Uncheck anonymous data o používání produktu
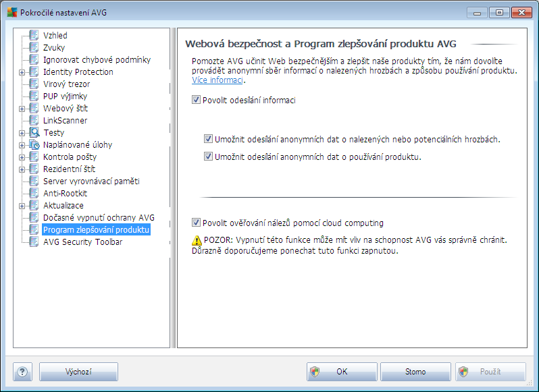Image resolution: width=539 pixels, height=392 pixels. (208, 157)
